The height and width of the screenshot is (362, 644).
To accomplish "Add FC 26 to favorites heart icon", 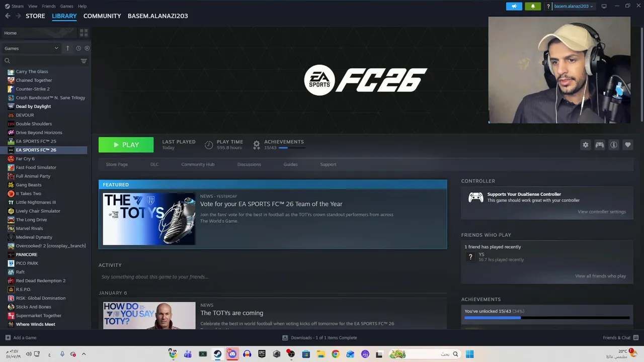I will tap(628, 145).
